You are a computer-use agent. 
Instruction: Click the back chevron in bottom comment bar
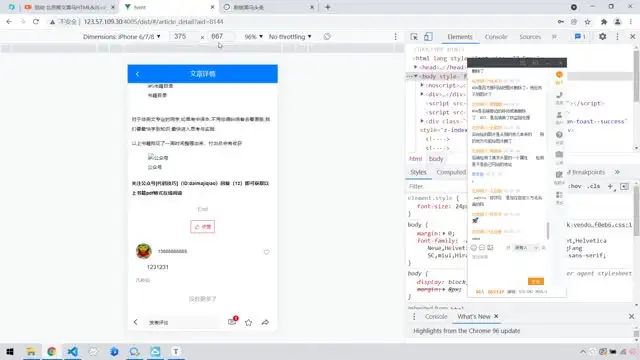[x=136, y=322]
